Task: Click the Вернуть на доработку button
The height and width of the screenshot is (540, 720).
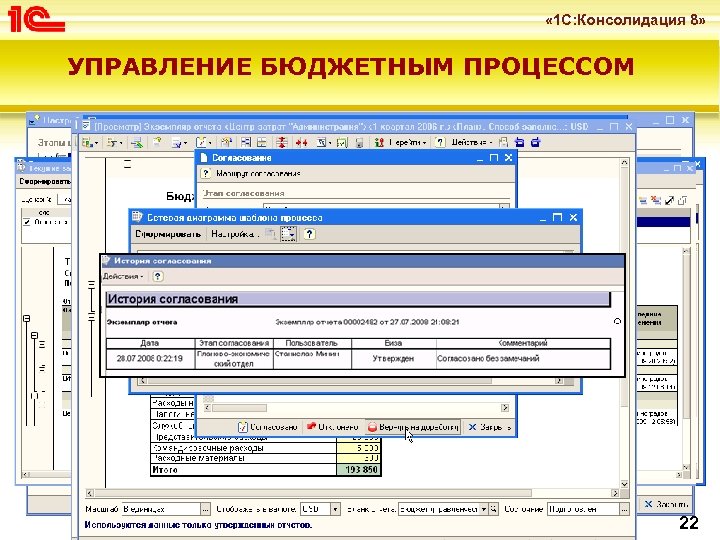Action: tap(413, 427)
